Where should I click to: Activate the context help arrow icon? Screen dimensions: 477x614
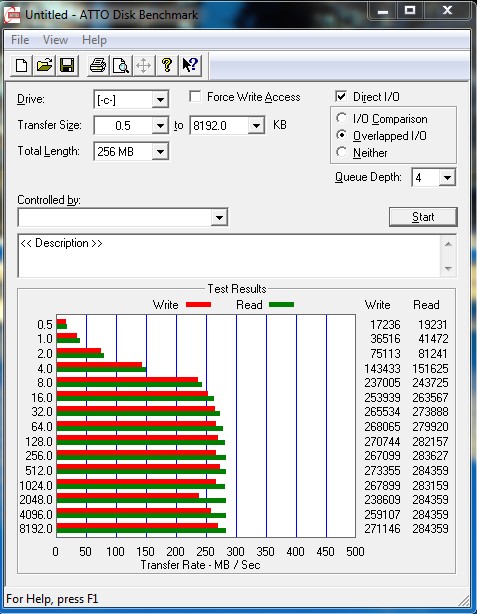tap(190, 65)
